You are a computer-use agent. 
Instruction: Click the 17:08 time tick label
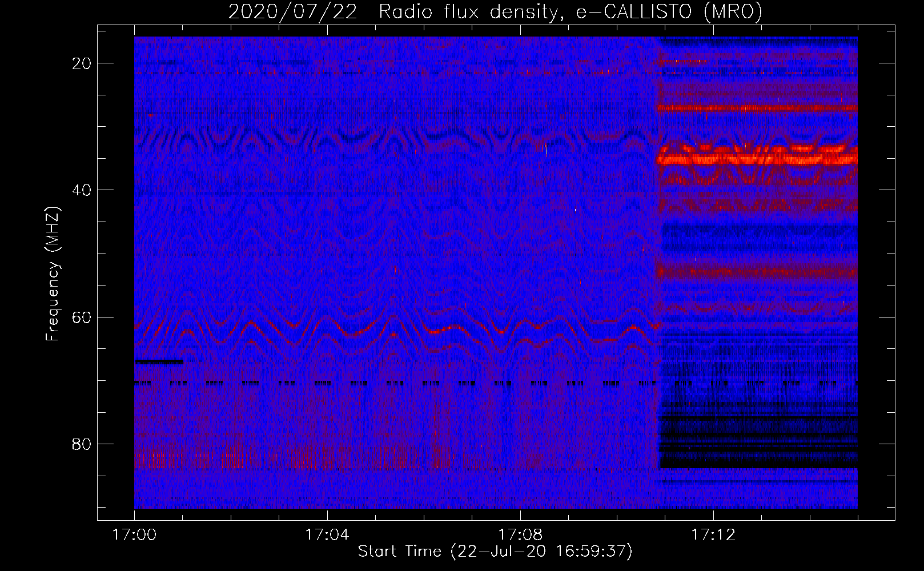click(520, 535)
